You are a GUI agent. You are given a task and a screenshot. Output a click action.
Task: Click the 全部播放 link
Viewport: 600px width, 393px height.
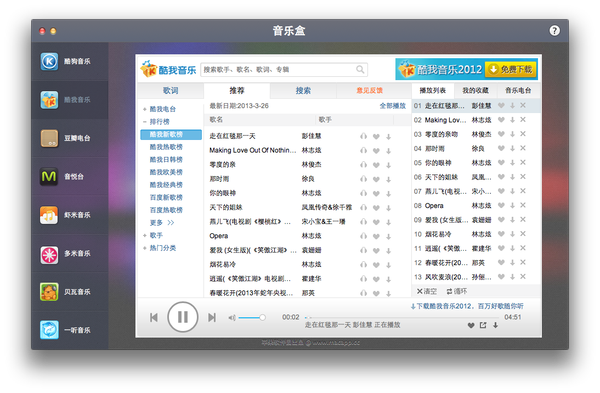pyautogui.click(x=392, y=106)
